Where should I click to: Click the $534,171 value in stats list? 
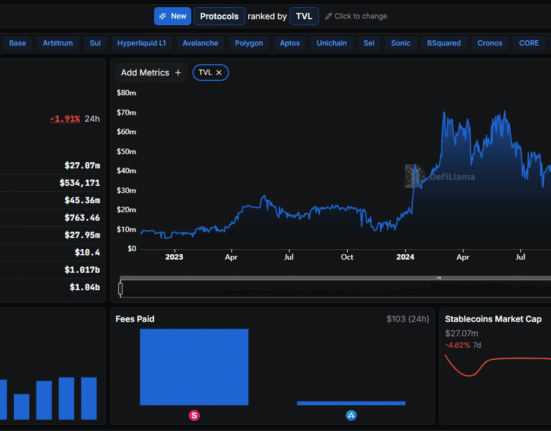80,183
